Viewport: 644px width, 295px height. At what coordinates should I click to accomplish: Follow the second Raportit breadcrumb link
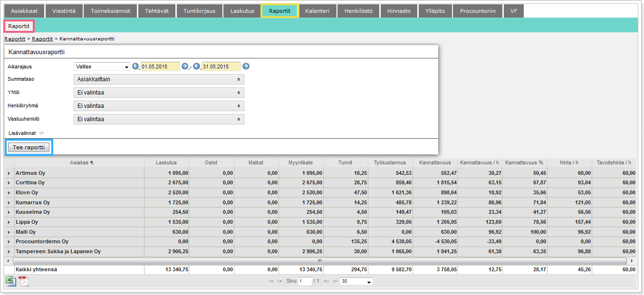coord(42,38)
